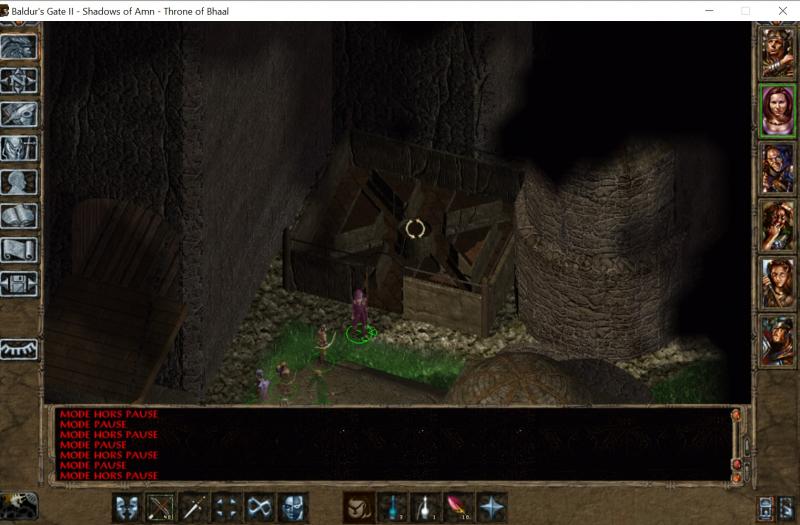Toggle party AI lantern button
This screenshot has width=800, height=525.
[x=766, y=509]
